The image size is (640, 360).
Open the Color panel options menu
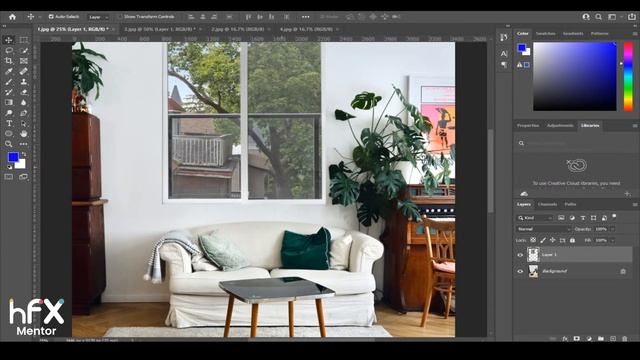pyautogui.click(x=635, y=34)
